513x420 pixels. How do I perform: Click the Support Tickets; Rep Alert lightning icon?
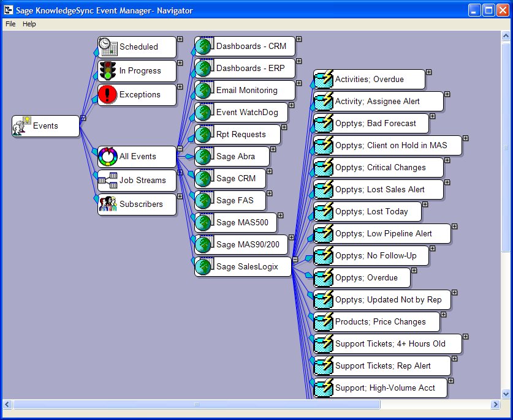(324, 366)
